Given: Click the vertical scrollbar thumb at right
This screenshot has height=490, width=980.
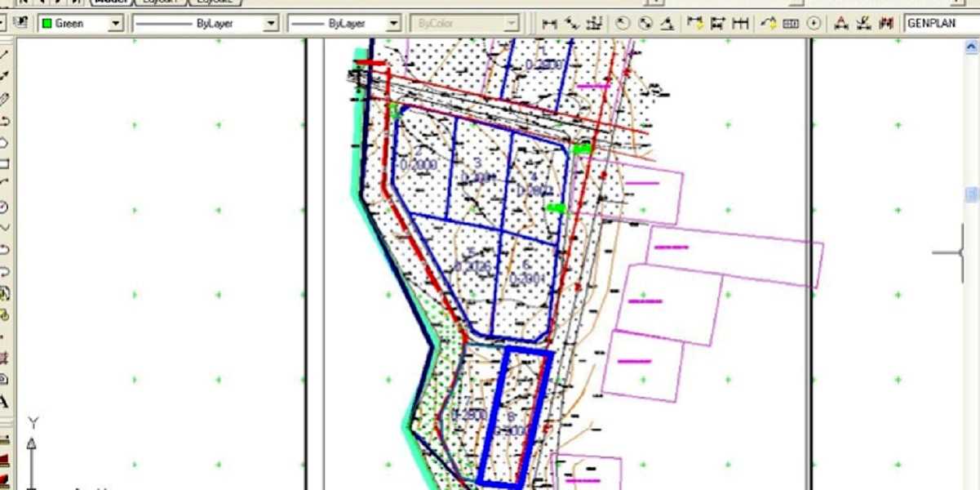Looking at the screenshot, I should pos(972,194).
